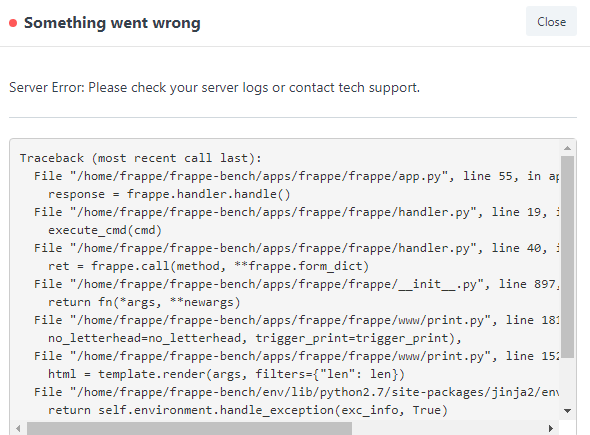
Task: Click the traceback scroll-up arrow
Action: click(x=567, y=148)
